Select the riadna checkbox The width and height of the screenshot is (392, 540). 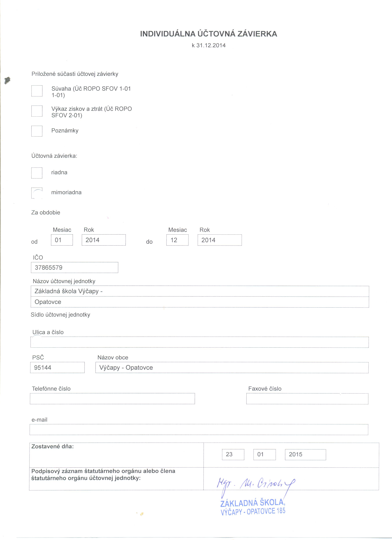[x=37, y=173]
